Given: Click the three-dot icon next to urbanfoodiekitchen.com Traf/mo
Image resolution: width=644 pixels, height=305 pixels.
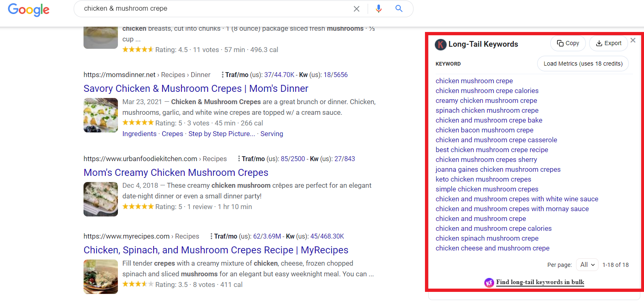Looking at the screenshot, I should 239,159.
